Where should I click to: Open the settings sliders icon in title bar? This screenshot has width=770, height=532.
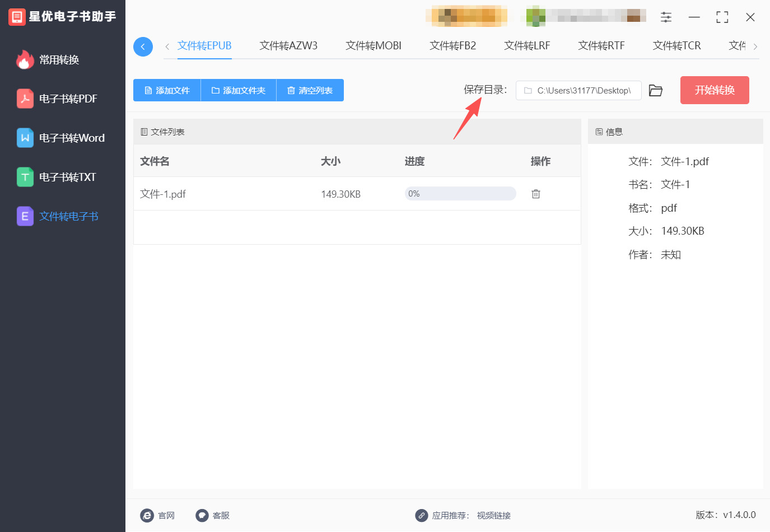click(666, 17)
